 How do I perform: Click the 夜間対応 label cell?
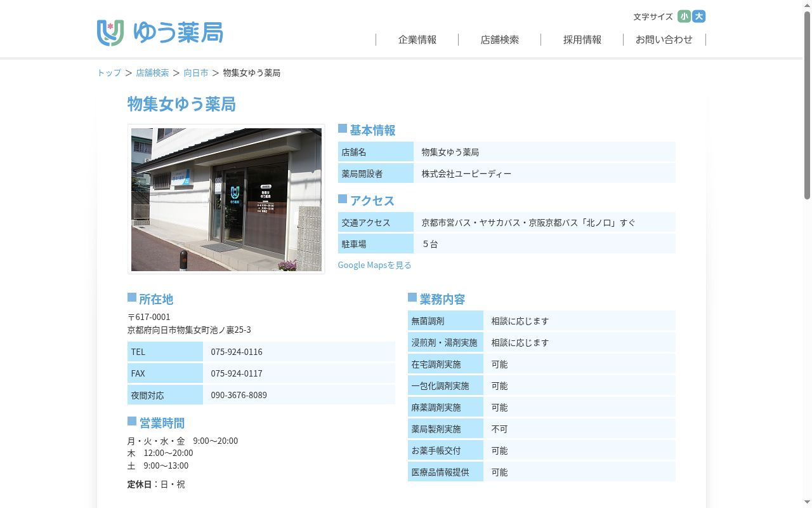(165, 395)
